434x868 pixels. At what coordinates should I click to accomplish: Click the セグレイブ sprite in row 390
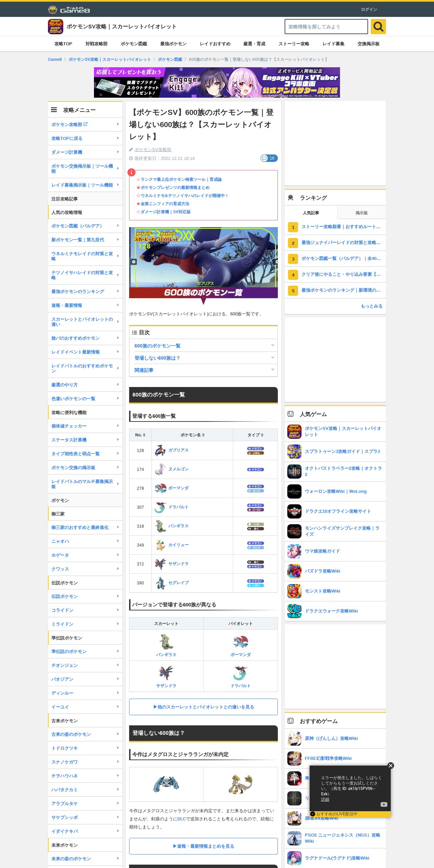160,583
